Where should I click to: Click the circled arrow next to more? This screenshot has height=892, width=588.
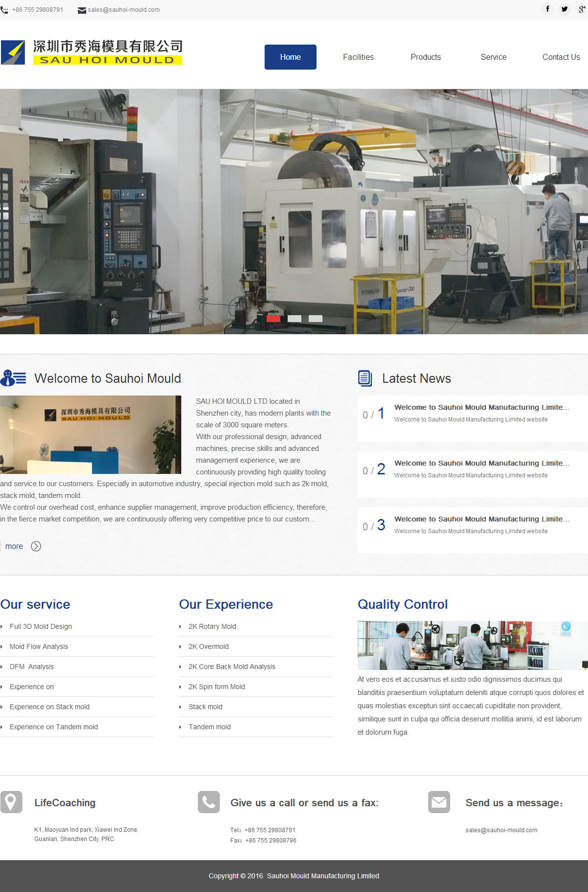coord(36,546)
